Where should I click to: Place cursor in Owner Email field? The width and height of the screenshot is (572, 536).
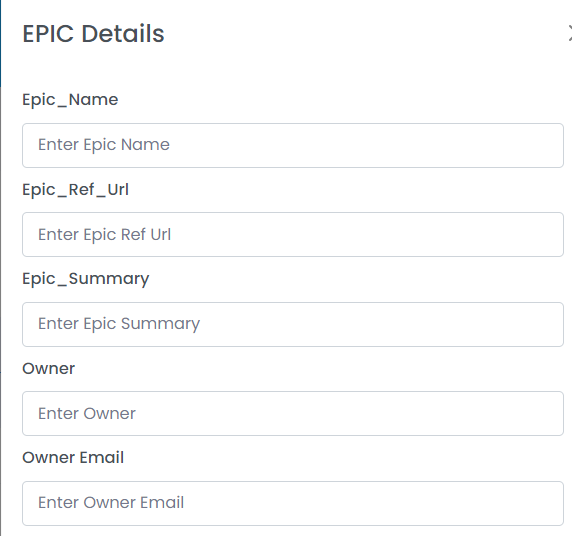[293, 503]
